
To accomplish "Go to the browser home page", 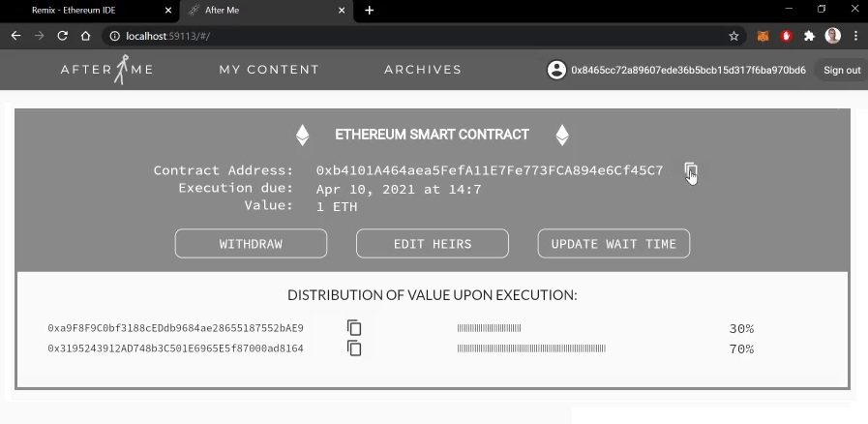I will click(85, 36).
